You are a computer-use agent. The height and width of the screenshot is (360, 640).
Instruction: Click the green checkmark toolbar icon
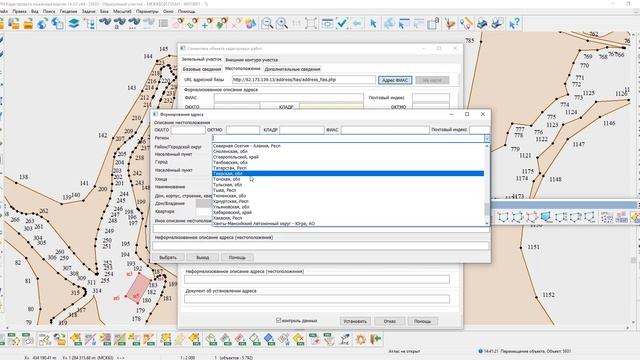(342, 23)
